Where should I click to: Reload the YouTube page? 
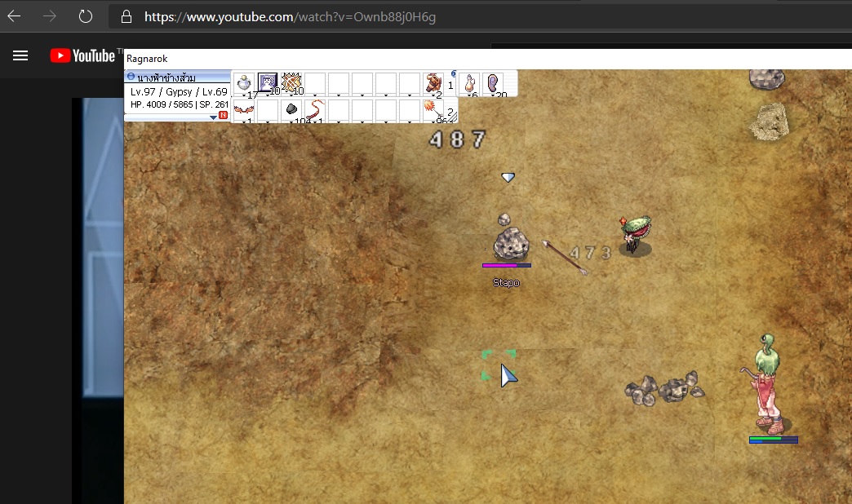[x=86, y=16]
